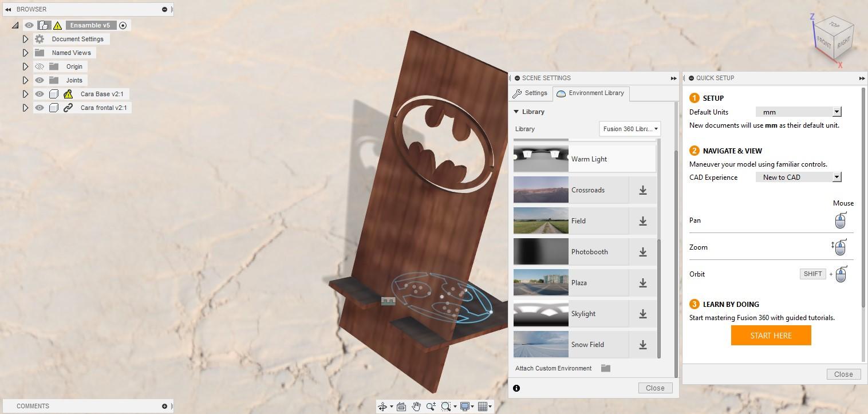Image resolution: width=868 pixels, height=414 pixels.
Task: Click the link icon on Cara frontal v2:1
Action: (x=68, y=108)
